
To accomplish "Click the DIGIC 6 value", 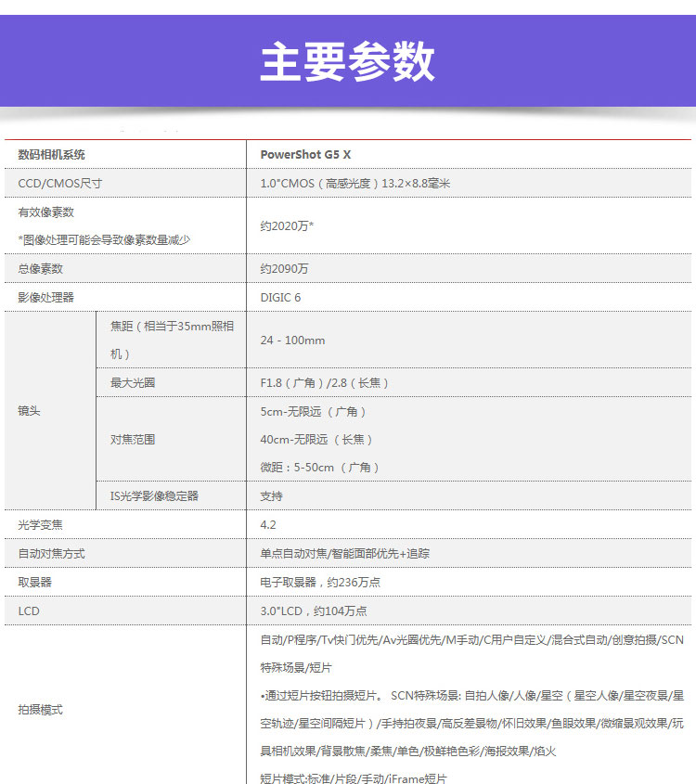I will click(280, 298).
